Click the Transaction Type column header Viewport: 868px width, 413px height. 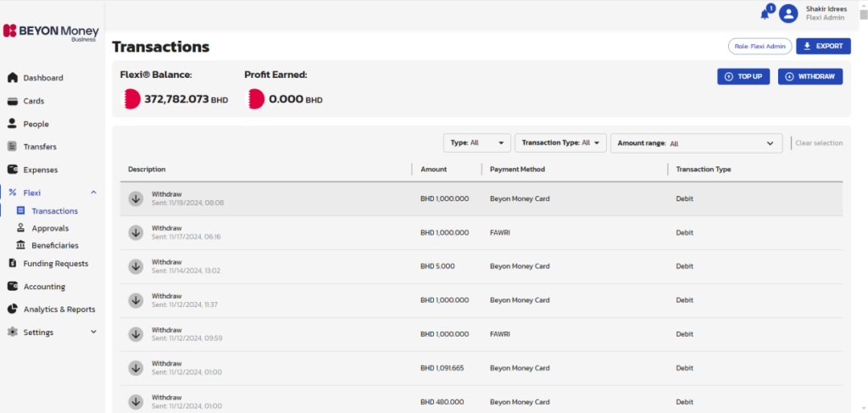point(703,170)
